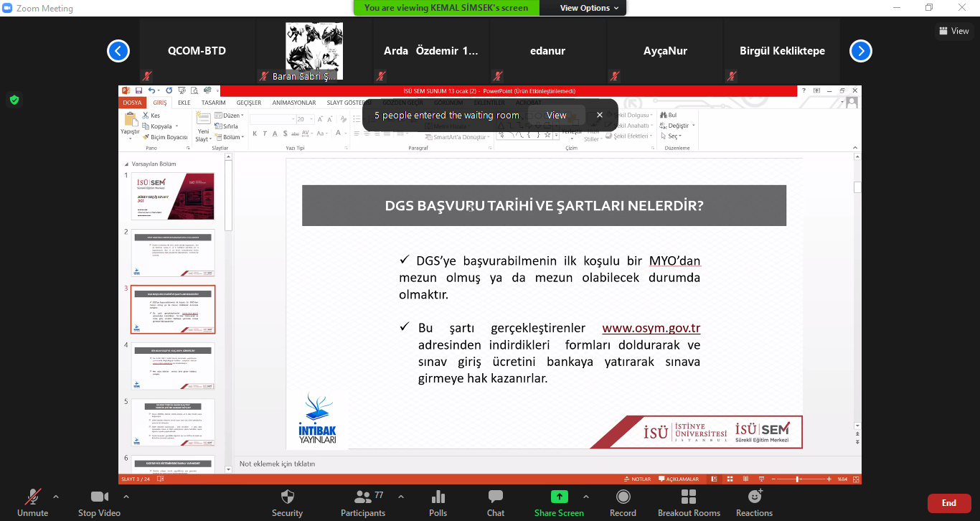Open the Security shield icon
Screen dimensions: 980x521
[x=287, y=497]
